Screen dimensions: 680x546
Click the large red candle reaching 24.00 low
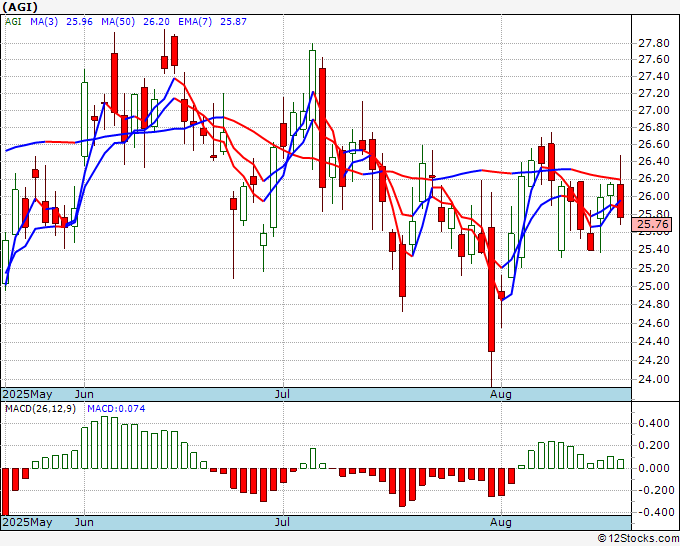click(491, 289)
